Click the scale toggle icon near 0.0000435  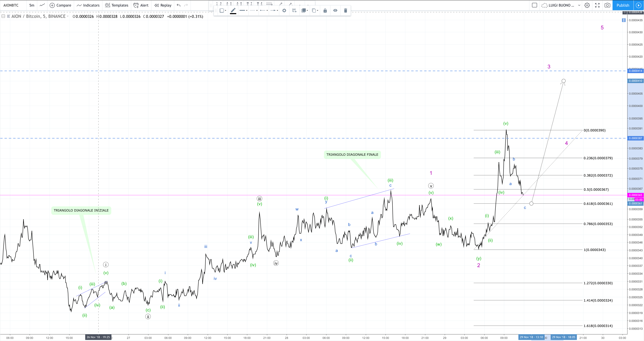(624, 20)
